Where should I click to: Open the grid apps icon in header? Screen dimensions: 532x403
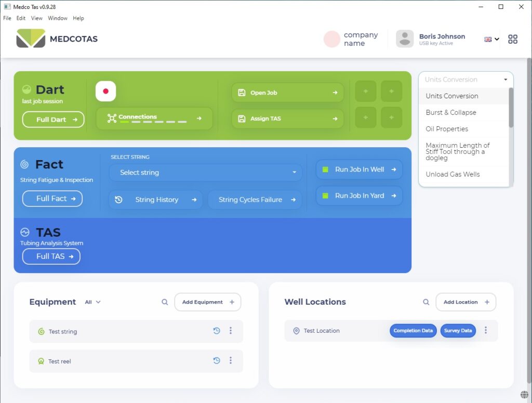click(x=513, y=39)
